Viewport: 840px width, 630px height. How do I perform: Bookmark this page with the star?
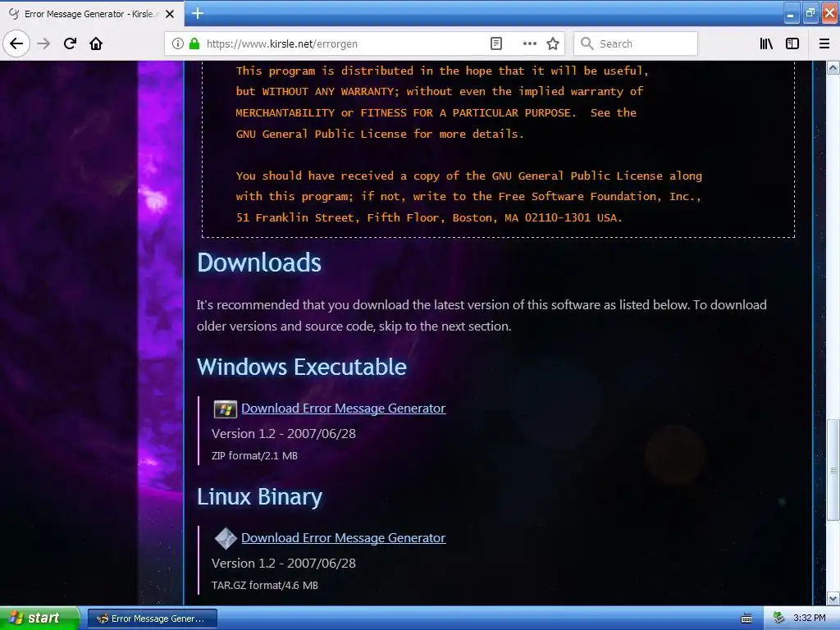[x=553, y=43]
